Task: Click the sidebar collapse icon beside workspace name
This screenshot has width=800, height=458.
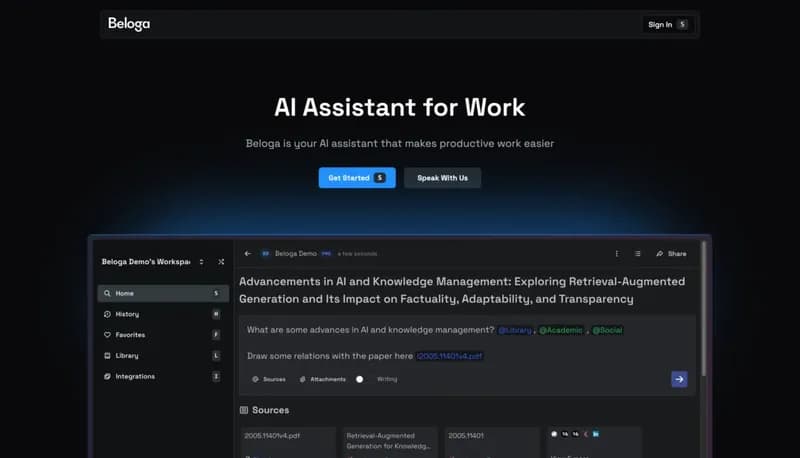Action: click(221, 262)
